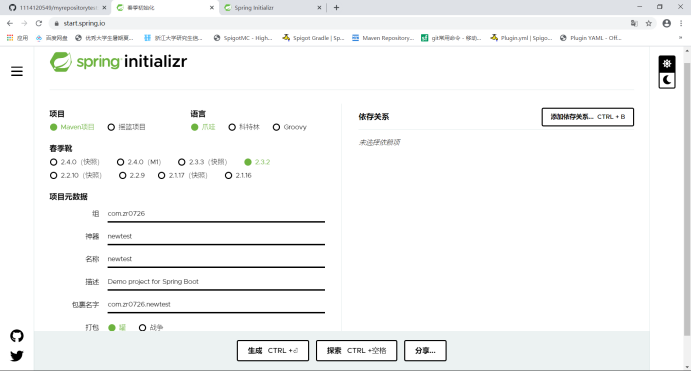Open Maven Repository bookmark

pyautogui.click(x=383, y=38)
